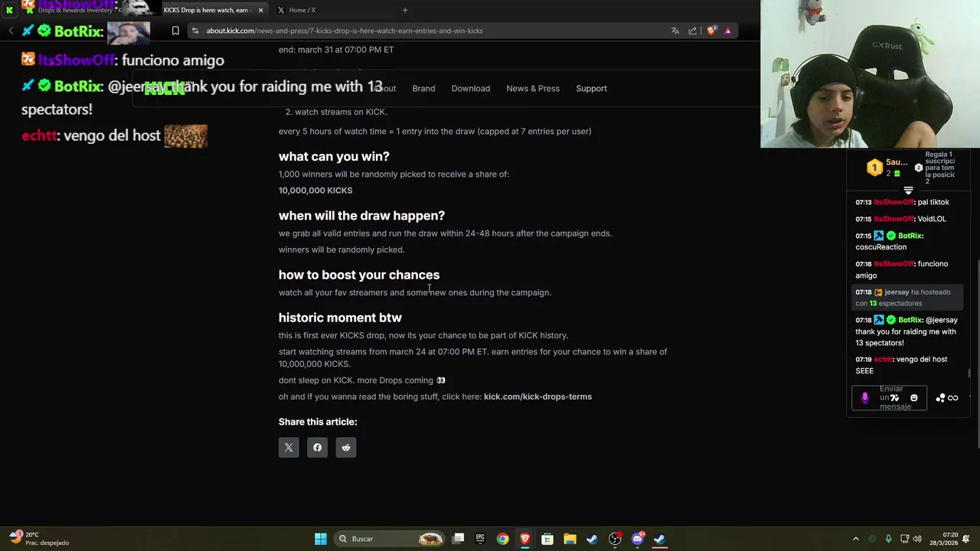
Task: Click the chat message input field
Action: coord(890,398)
